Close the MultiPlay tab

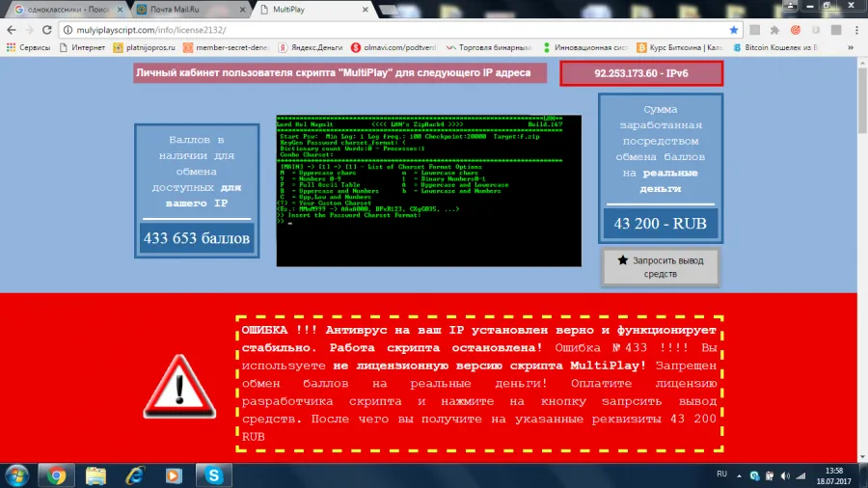tap(365, 10)
